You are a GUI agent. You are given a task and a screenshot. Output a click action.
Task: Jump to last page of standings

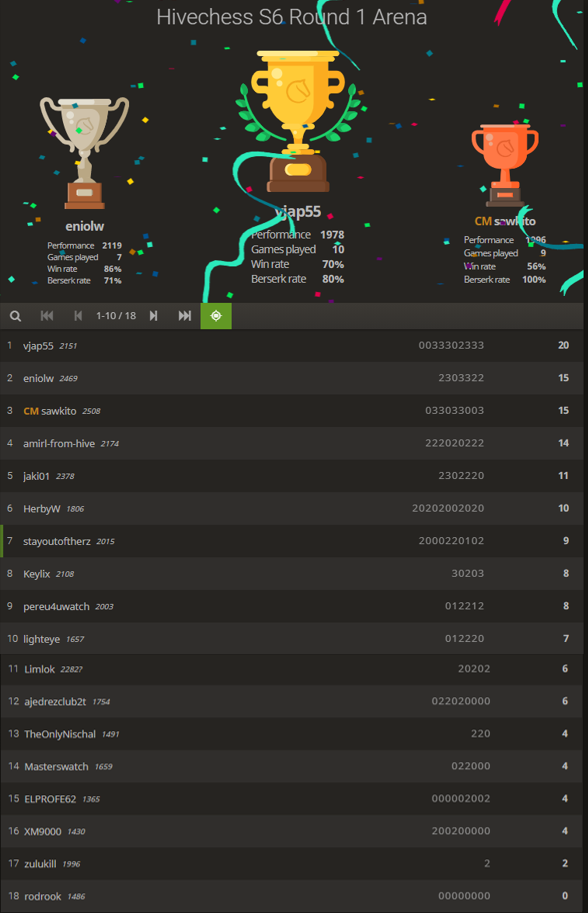[185, 316]
